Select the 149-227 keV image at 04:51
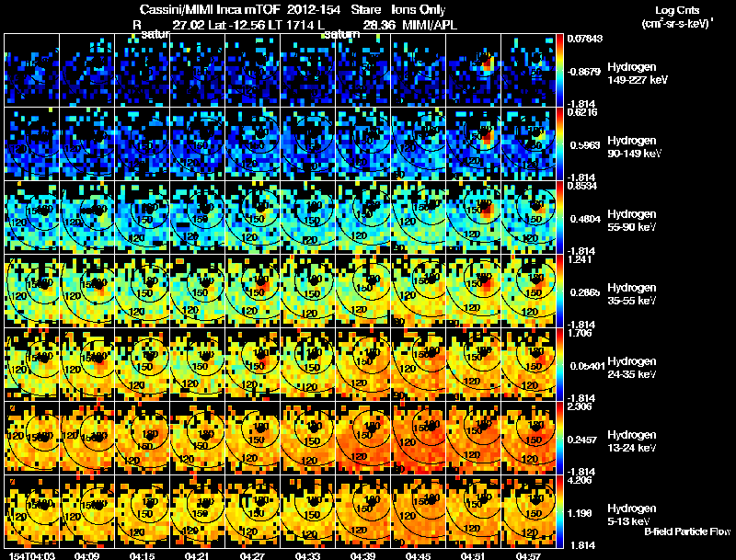Viewport: 736px width, 560px height. (473, 70)
